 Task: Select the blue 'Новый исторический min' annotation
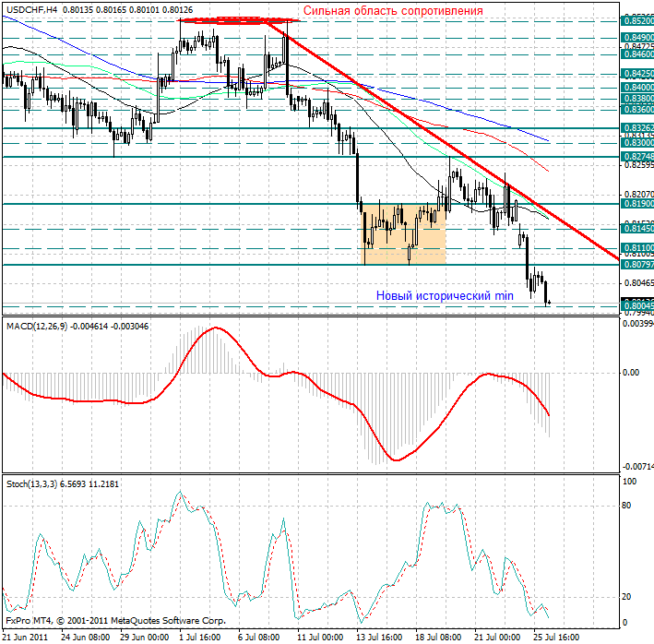click(444, 295)
